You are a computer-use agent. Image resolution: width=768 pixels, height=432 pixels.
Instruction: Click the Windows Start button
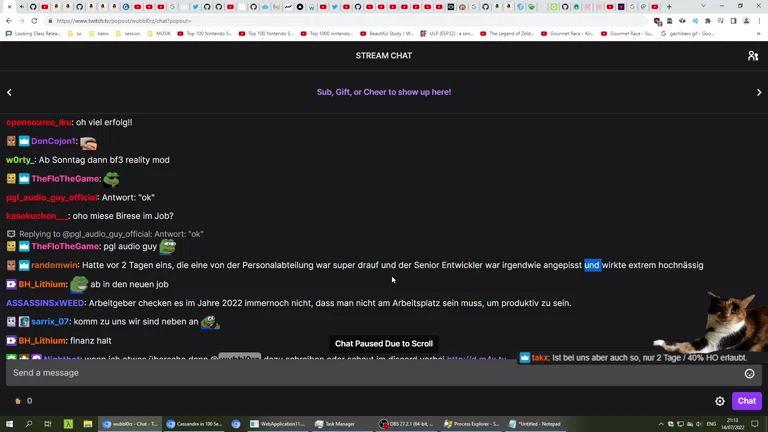coord(10,424)
